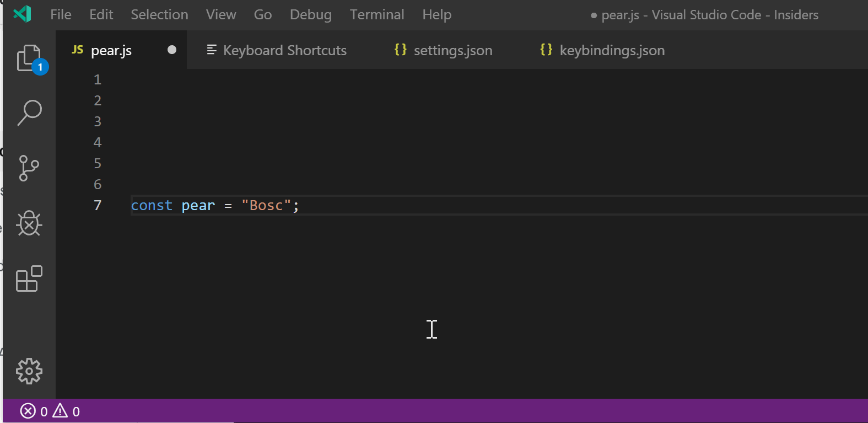Open the Search view icon
868x423 pixels.
click(x=29, y=113)
